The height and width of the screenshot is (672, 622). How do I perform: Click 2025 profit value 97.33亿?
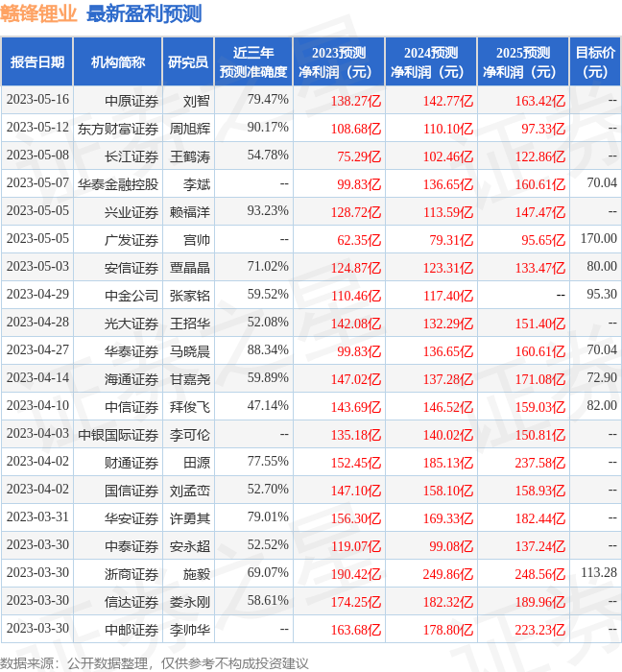(543, 129)
